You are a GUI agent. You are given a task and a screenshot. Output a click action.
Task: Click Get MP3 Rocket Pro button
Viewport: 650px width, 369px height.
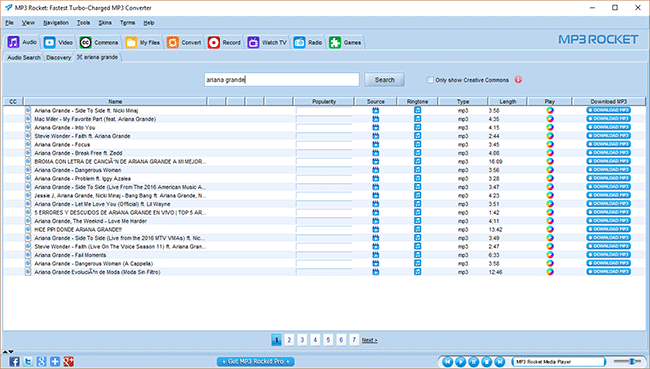pos(255,362)
